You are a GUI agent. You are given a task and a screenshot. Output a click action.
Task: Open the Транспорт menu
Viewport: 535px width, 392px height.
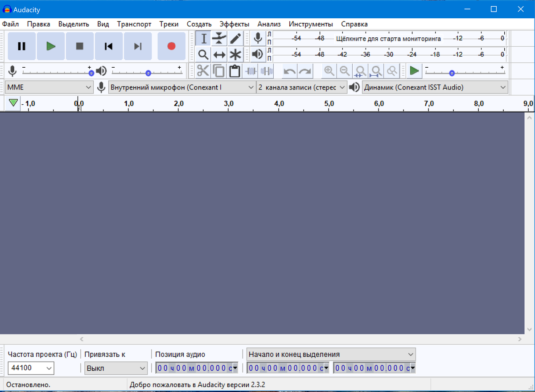134,24
